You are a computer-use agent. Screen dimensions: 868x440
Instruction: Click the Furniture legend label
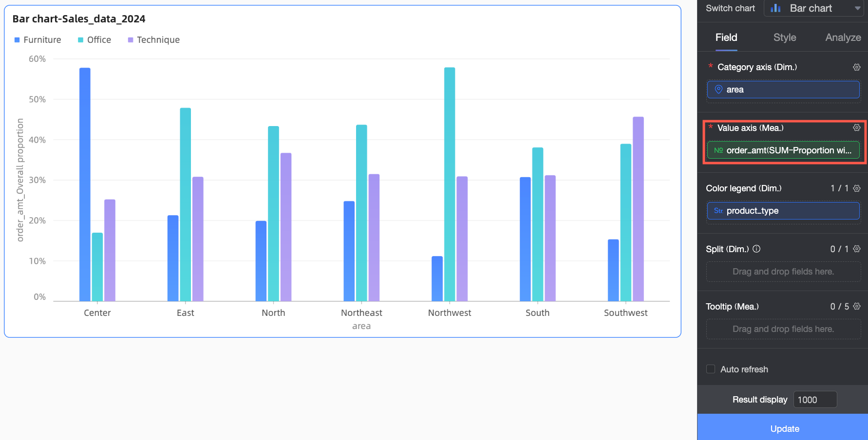[x=42, y=40]
